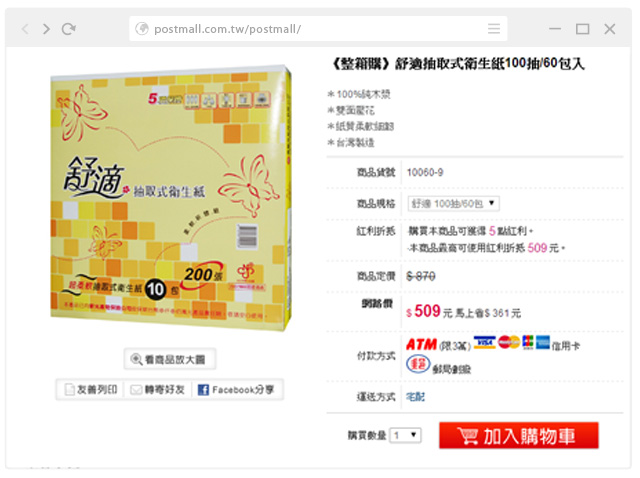
Task: Open the enlarged product image view button
Action: [x=170, y=359]
